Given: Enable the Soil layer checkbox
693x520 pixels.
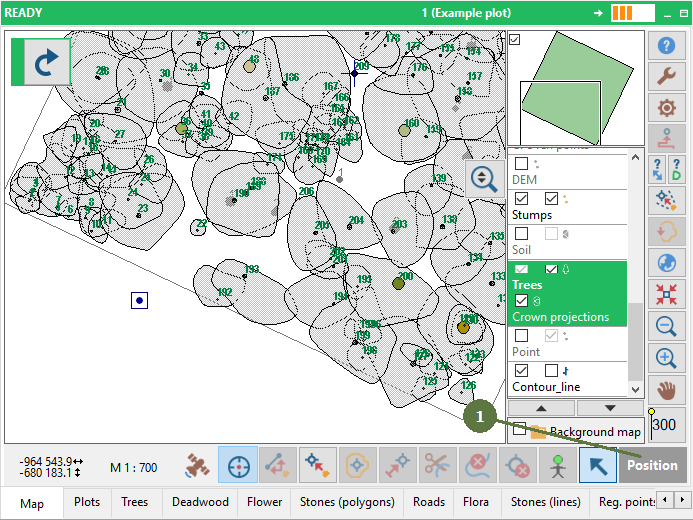Looking at the screenshot, I should (522, 233).
